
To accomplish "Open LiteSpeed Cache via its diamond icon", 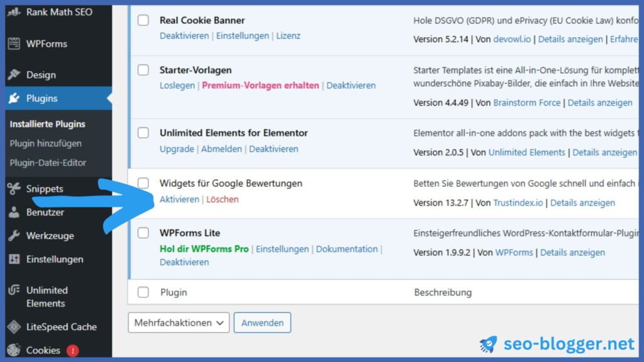I will [14, 327].
